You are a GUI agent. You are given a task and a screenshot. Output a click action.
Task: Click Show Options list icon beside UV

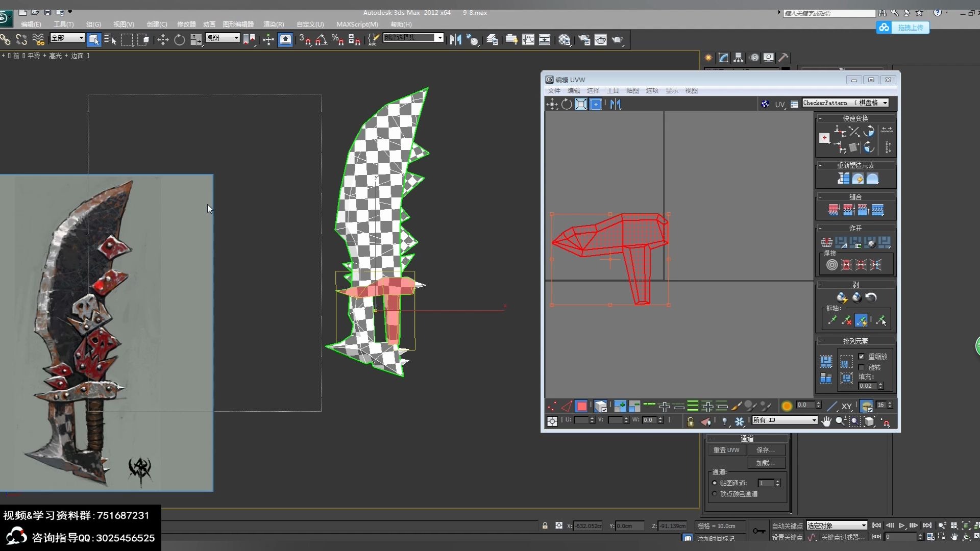pyautogui.click(x=794, y=104)
